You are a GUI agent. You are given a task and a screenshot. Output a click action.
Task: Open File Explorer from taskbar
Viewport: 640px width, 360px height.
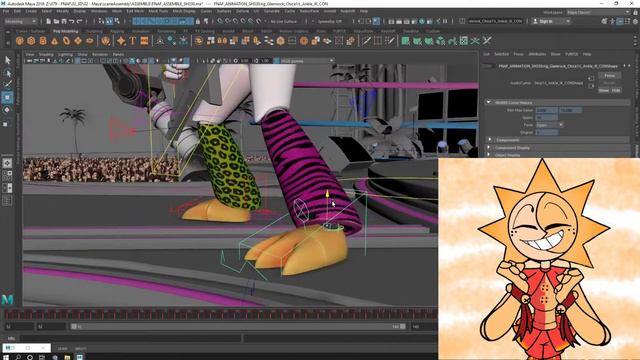67,357
